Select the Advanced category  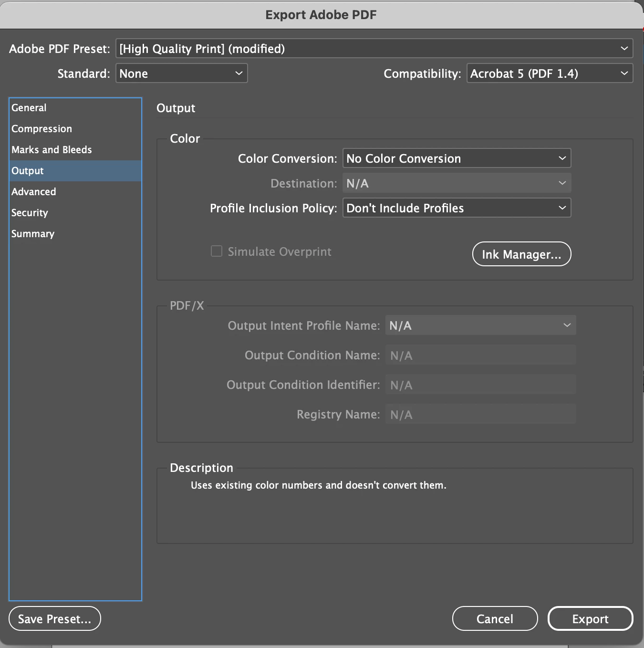pos(75,192)
